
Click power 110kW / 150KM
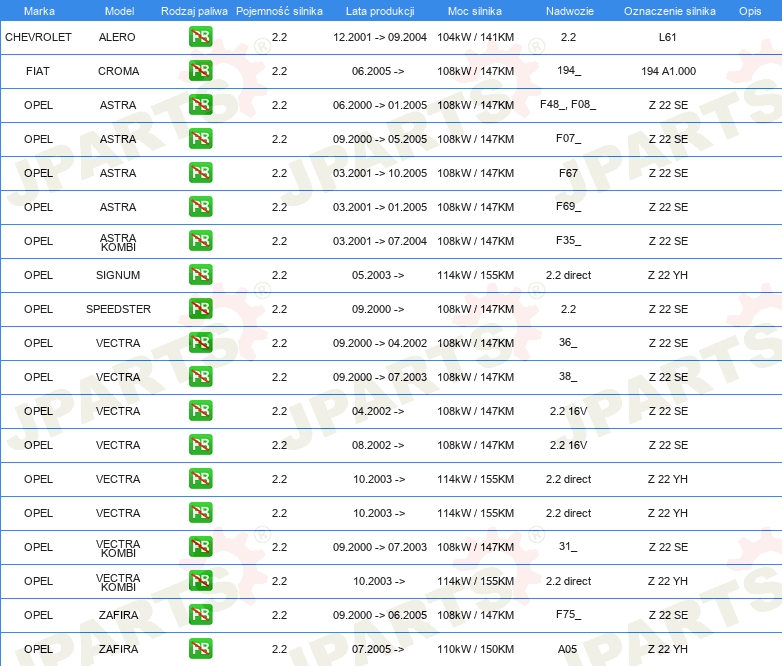[x=475, y=649]
